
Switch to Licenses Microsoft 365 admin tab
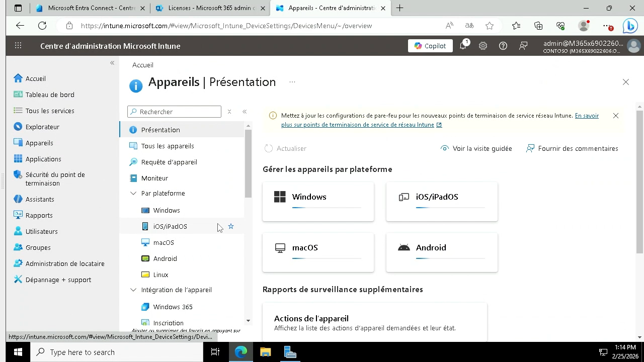coord(211,8)
